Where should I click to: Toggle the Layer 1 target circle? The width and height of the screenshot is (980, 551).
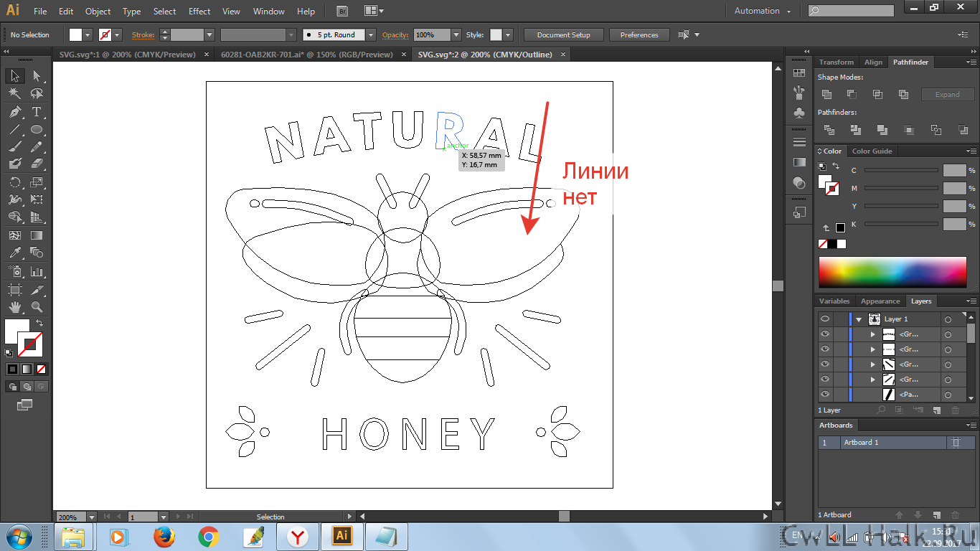[x=948, y=319]
